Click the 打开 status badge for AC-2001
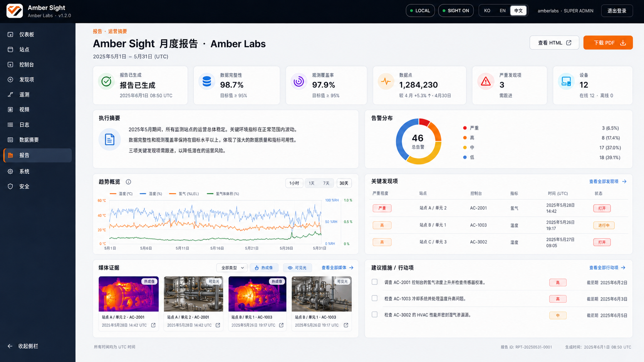This screenshot has height=362, width=644. [x=602, y=209]
